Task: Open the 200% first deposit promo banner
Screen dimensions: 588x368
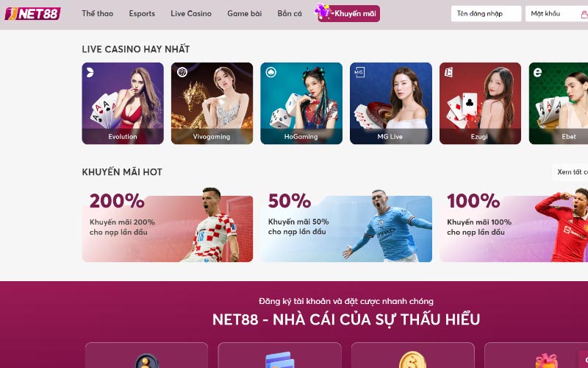Action: [x=168, y=225]
